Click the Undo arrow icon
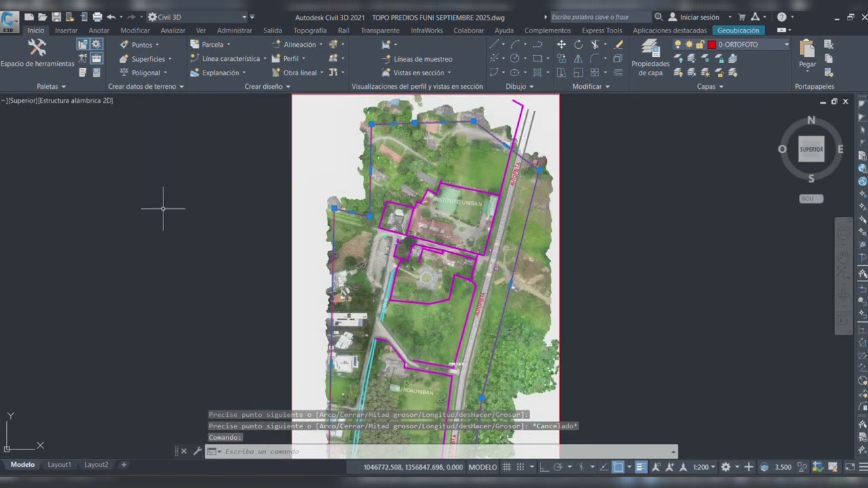The image size is (868, 488). pyautogui.click(x=111, y=17)
